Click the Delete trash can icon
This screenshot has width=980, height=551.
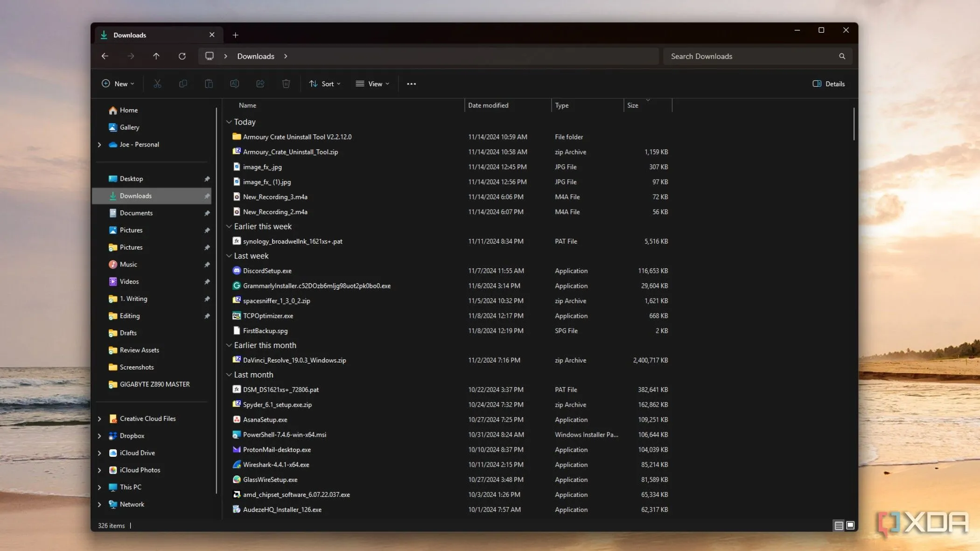pos(286,84)
